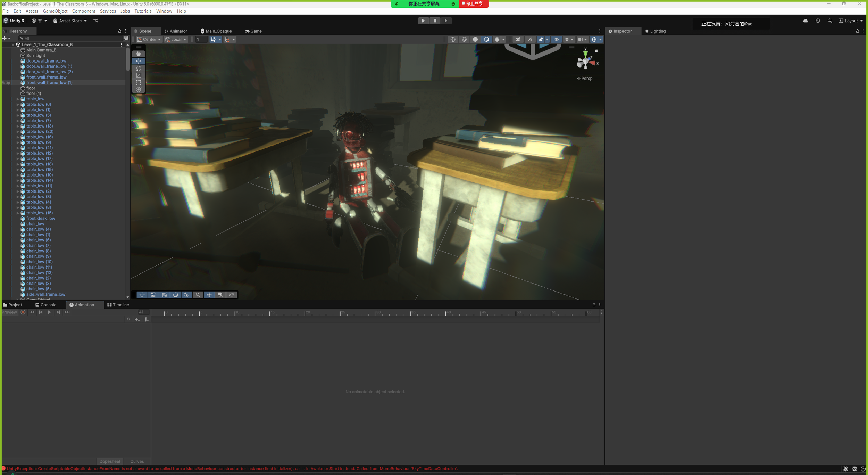This screenshot has height=475, width=868.
Task: Select the Hand view tool
Action: coord(139,54)
